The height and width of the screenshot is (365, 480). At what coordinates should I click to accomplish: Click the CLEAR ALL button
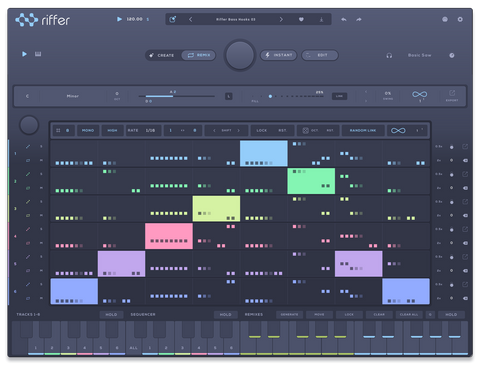pyautogui.click(x=409, y=314)
